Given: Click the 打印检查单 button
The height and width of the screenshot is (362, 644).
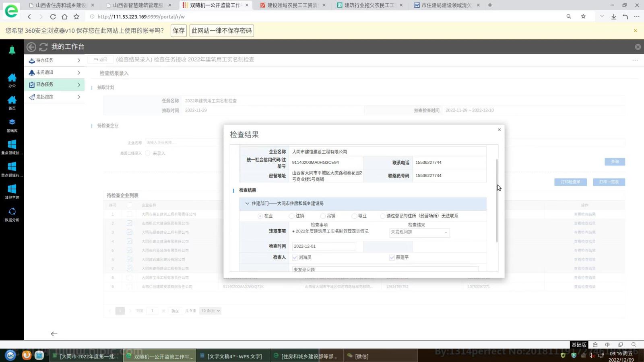Looking at the screenshot, I should point(571,182).
